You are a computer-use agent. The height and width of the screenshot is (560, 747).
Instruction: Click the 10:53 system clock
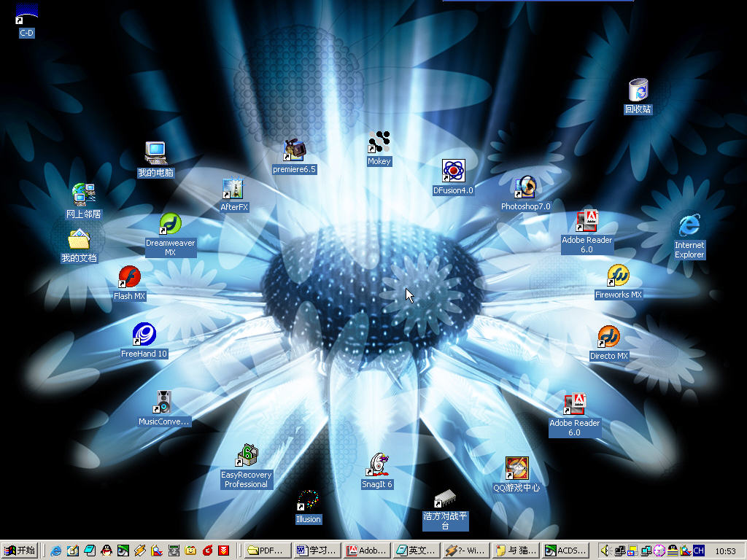[x=725, y=551]
